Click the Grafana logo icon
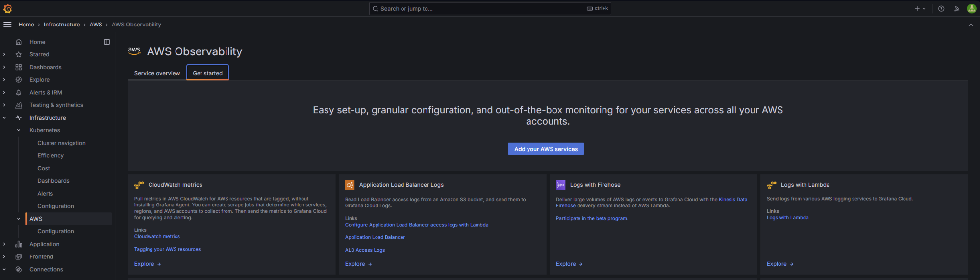 pos(7,8)
